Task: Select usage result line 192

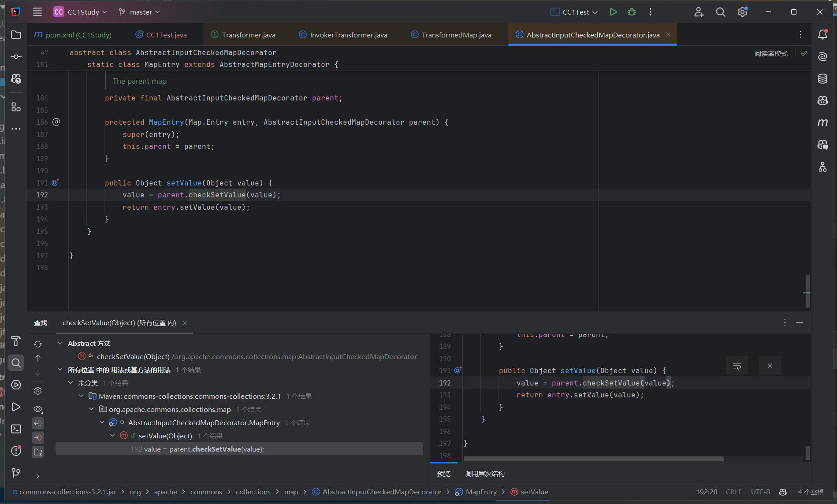Action: (x=239, y=449)
